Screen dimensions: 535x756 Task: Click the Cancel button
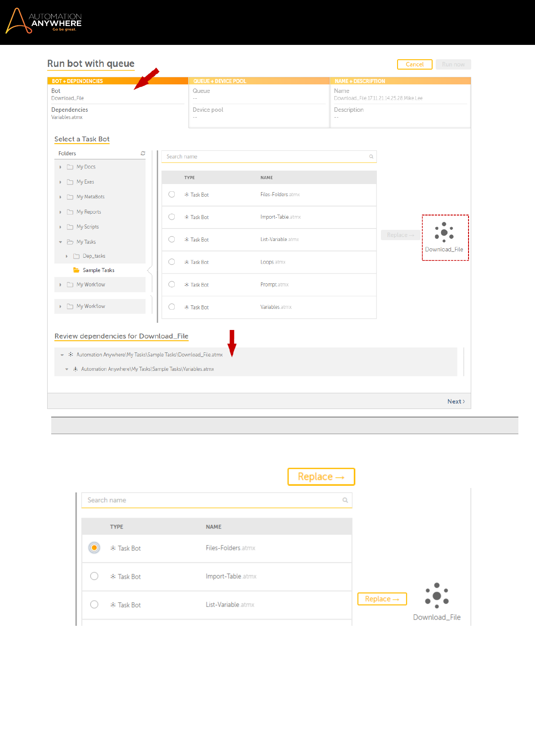tap(415, 64)
